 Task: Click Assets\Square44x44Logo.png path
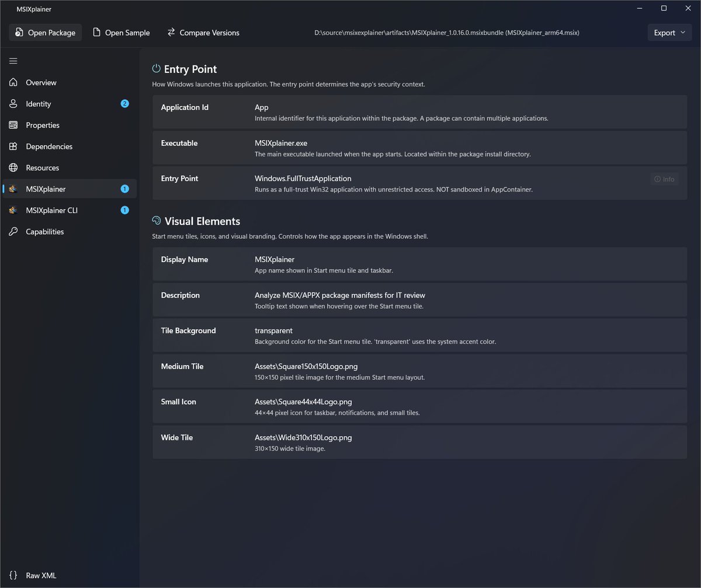coord(303,402)
